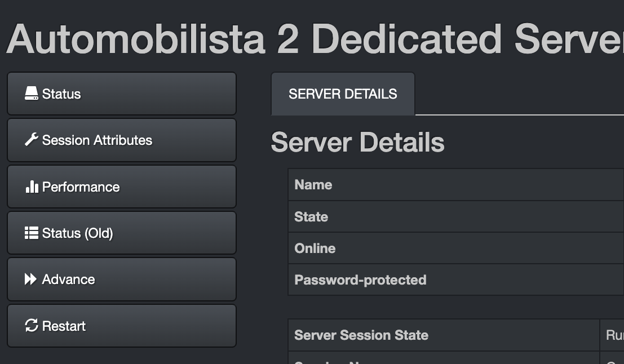Click the bar chart Performance icon

(x=32, y=187)
